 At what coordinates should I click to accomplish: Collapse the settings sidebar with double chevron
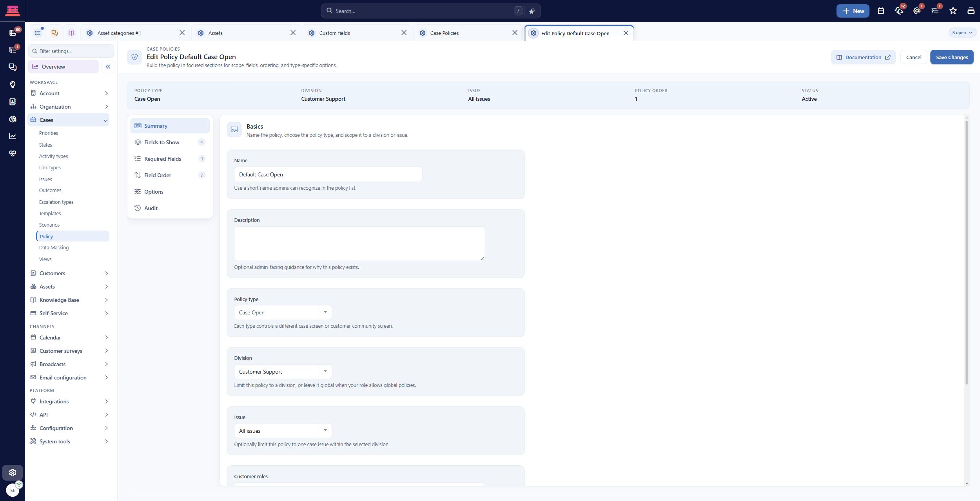[108, 67]
